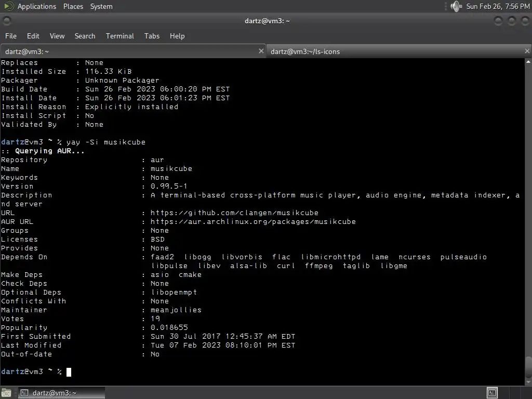Click the version value 0.99.5-1
532x399 pixels.
[x=169, y=187]
